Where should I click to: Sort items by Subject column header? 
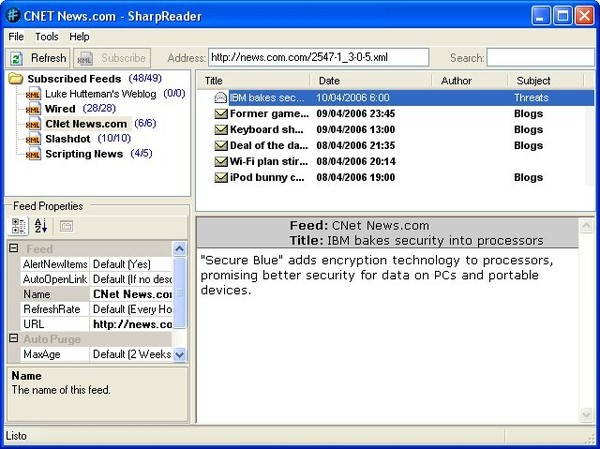coord(546,81)
